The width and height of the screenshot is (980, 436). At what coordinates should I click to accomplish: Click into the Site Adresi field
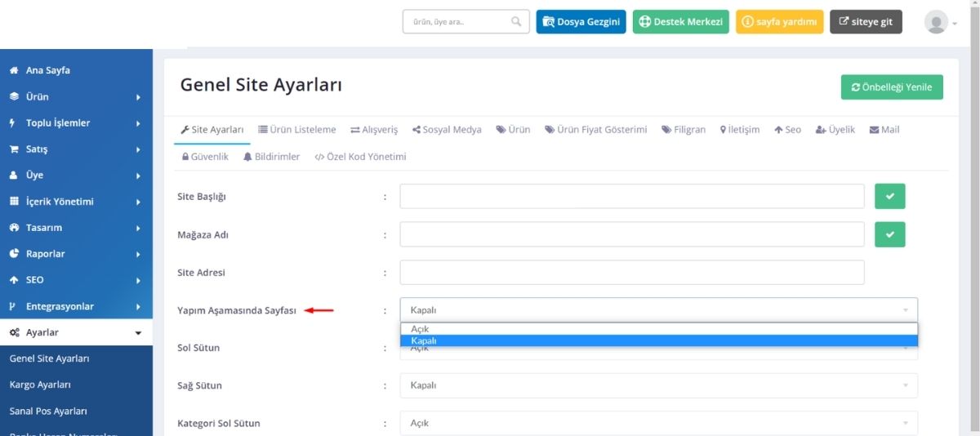pyautogui.click(x=632, y=273)
